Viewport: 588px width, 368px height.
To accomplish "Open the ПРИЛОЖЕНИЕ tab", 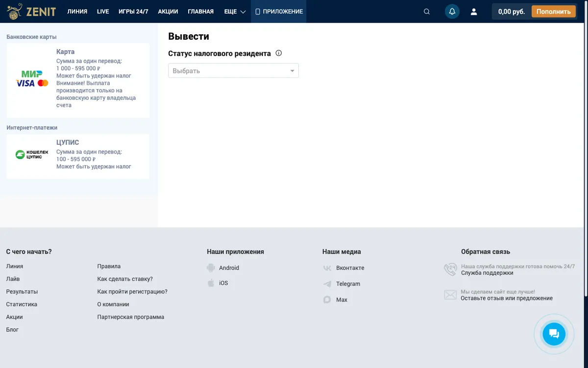I will pyautogui.click(x=279, y=11).
